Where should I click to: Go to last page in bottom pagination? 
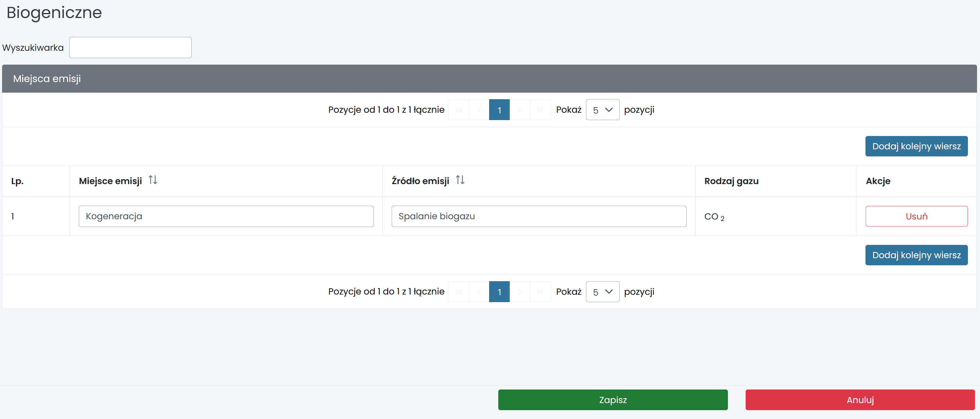[x=540, y=292]
